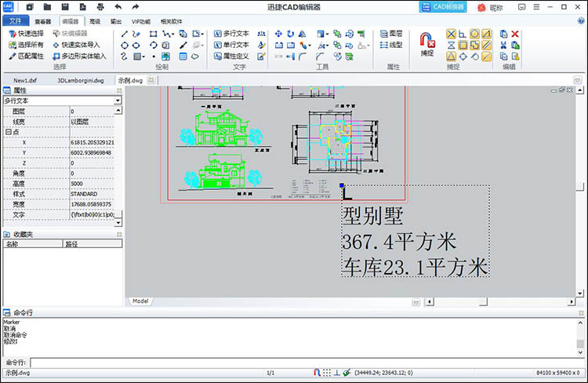Viewport: 588px width, 383px height.
Task: Toggle the snap magnet in the status bar
Action: [317, 373]
